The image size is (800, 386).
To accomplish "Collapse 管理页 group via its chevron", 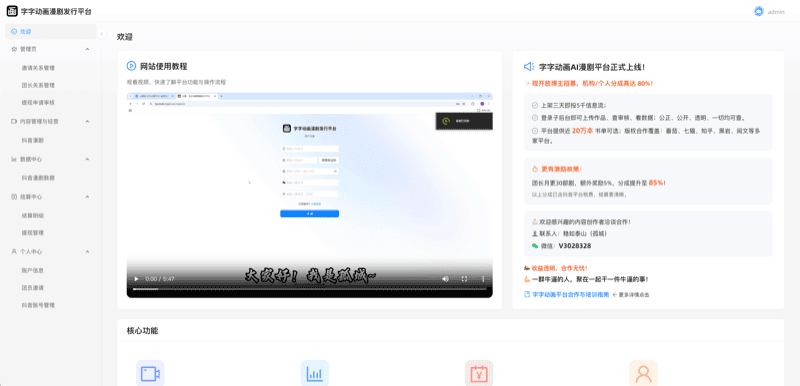I will [x=87, y=49].
